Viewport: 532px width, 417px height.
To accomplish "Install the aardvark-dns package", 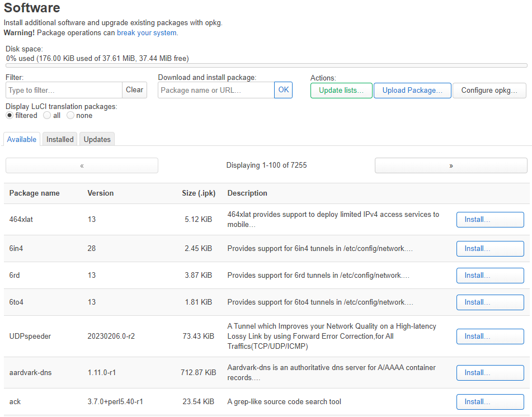I will [490, 373].
